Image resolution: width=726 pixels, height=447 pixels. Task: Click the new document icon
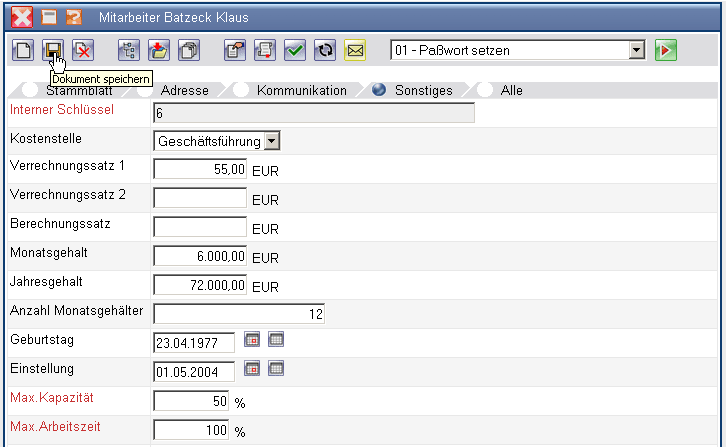[x=23, y=50]
